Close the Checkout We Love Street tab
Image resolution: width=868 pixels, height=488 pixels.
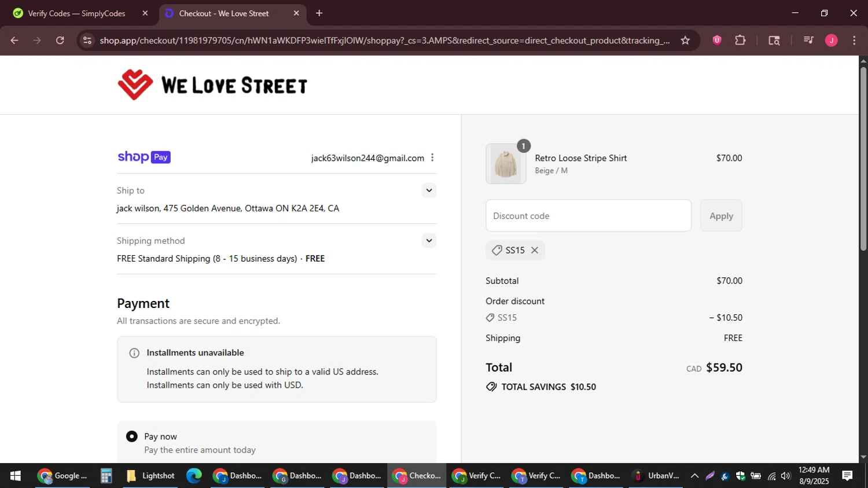[x=296, y=13]
